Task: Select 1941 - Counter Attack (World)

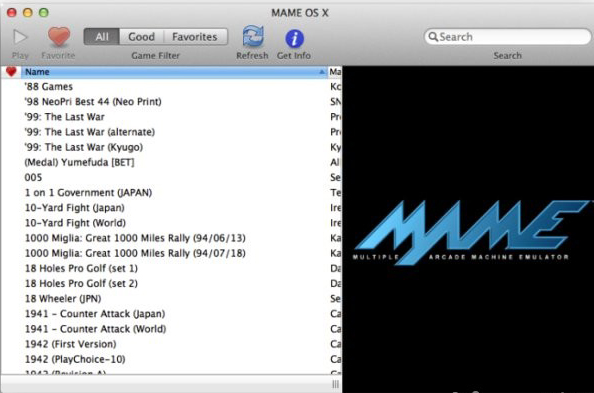Action: 171,329
